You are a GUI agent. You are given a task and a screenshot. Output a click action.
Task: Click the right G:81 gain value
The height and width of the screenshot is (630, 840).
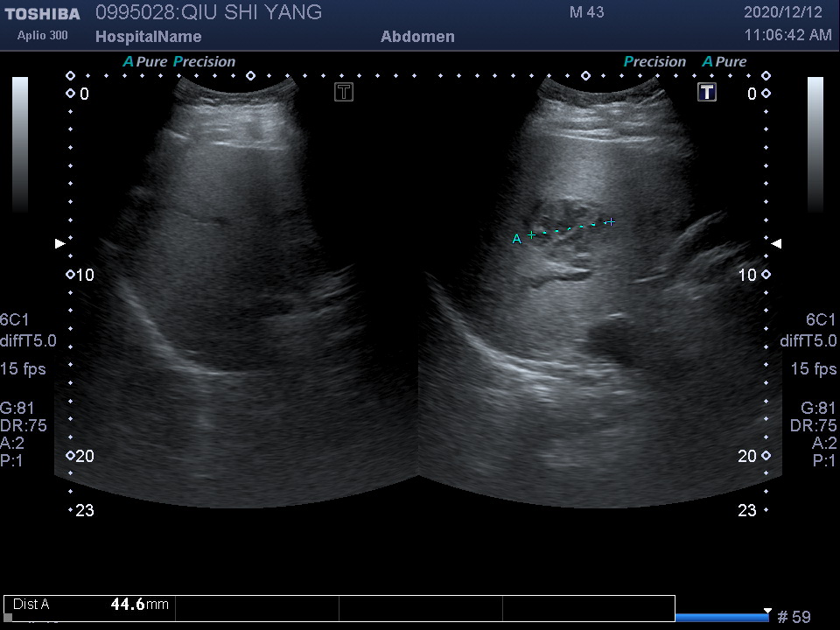[x=818, y=409]
